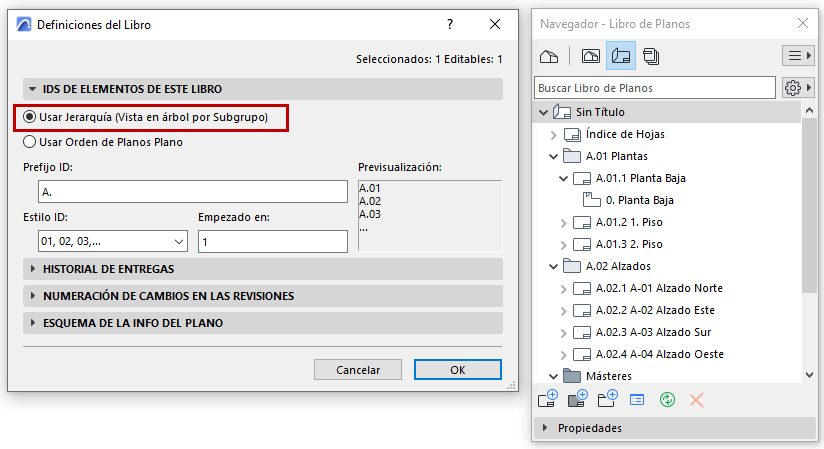Select the Layout Book icon in Navigator
This screenshot has width=824, height=449.
tap(621, 56)
